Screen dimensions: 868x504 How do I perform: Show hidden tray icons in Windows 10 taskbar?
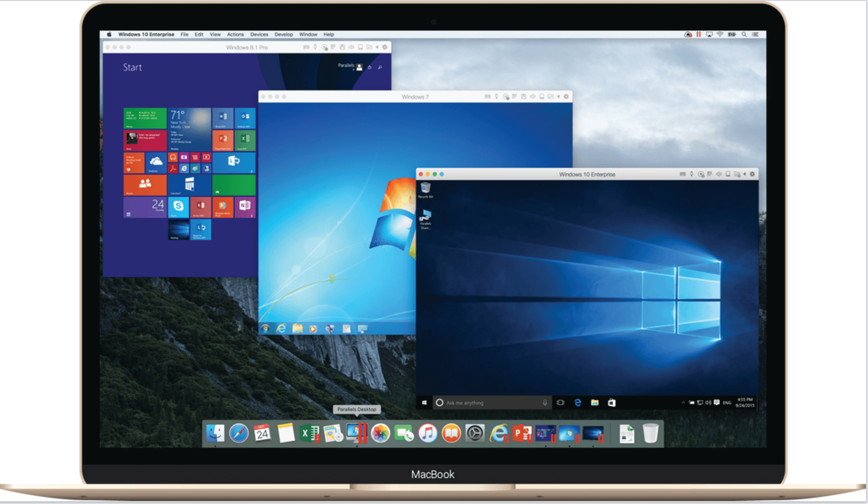point(683,403)
